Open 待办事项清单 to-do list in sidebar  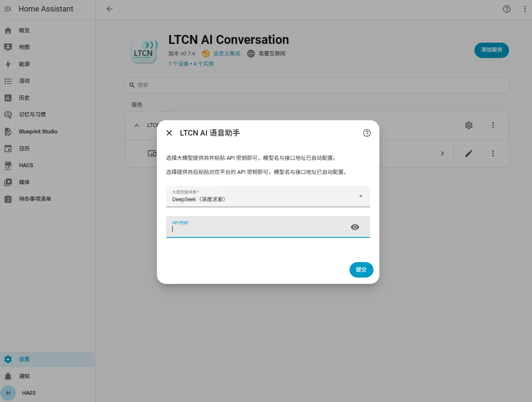tap(47, 199)
